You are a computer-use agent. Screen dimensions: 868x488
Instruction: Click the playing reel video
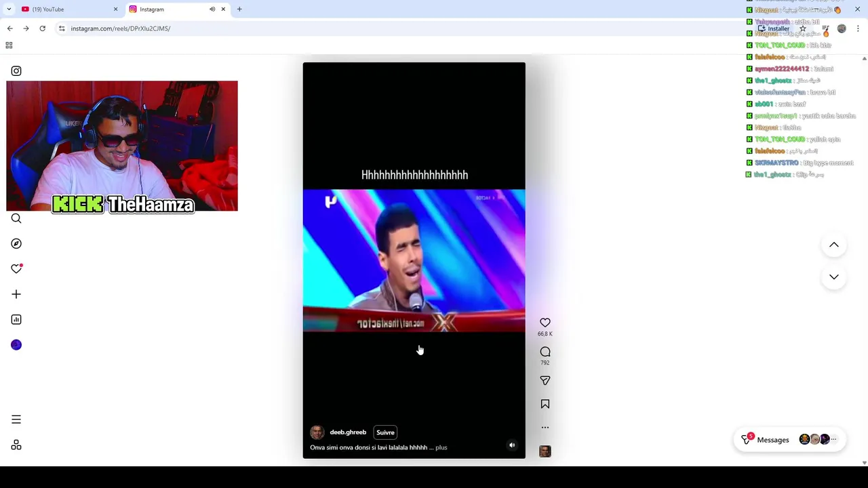[x=414, y=260]
